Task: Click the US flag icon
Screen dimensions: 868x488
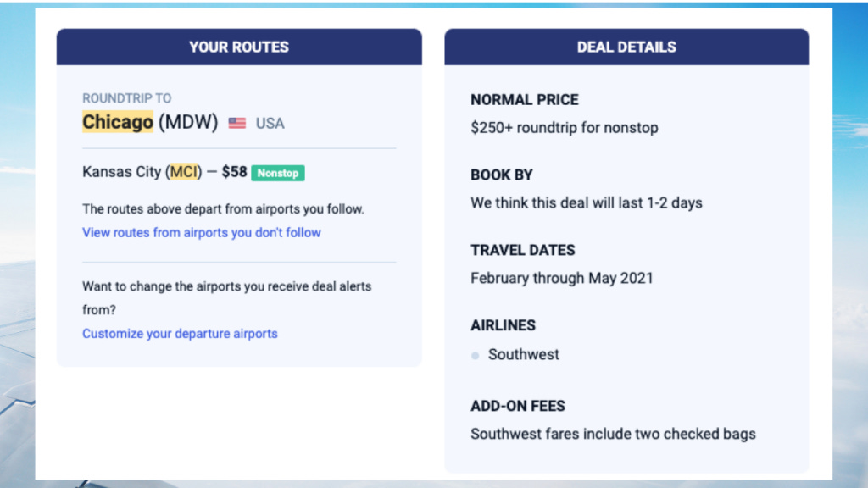Action: (x=237, y=123)
